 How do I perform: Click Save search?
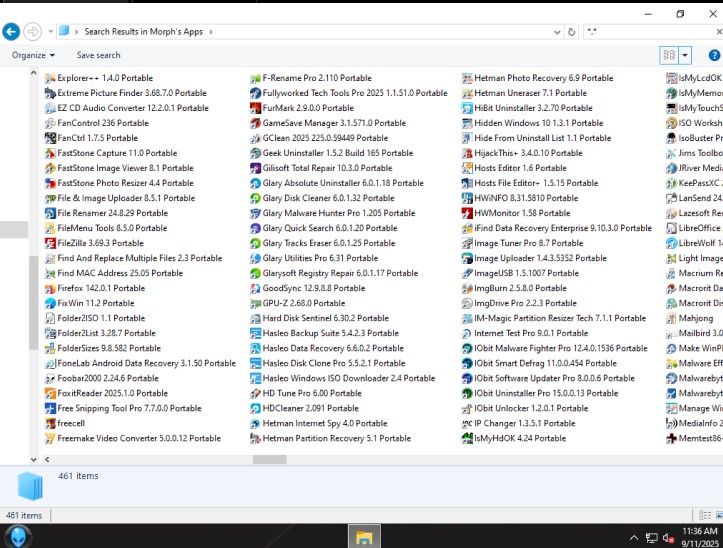98,55
